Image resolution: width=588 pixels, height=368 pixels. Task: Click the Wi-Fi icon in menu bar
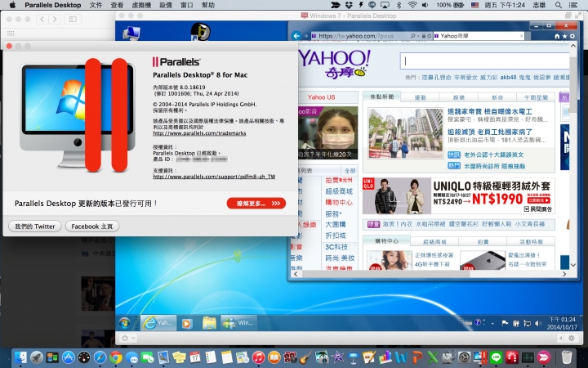tap(412, 5)
